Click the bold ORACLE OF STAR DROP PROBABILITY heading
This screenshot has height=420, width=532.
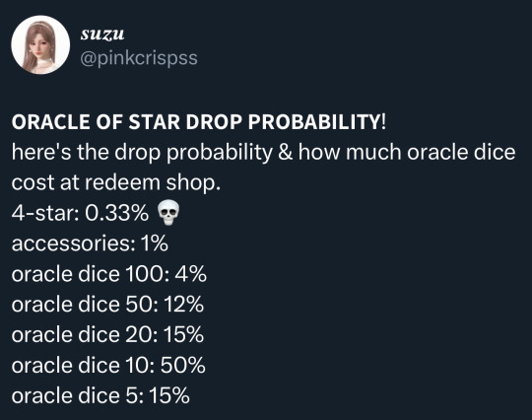click(x=198, y=121)
